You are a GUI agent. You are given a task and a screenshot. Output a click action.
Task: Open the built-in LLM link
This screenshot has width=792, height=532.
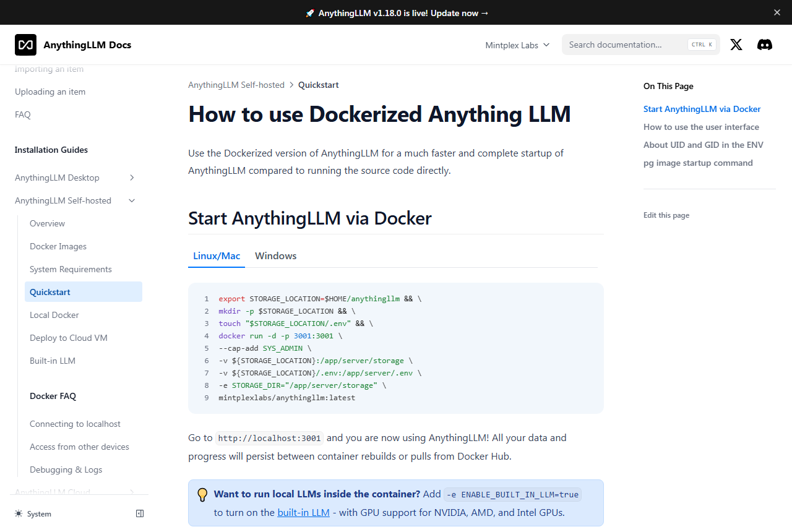[x=303, y=512]
